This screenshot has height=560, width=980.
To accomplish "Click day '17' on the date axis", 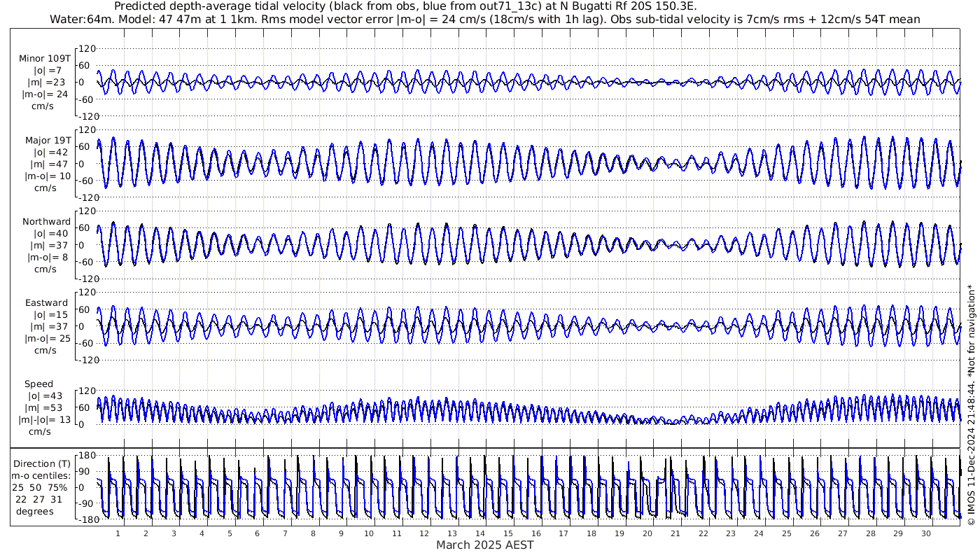I will click(x=564, y=533).
